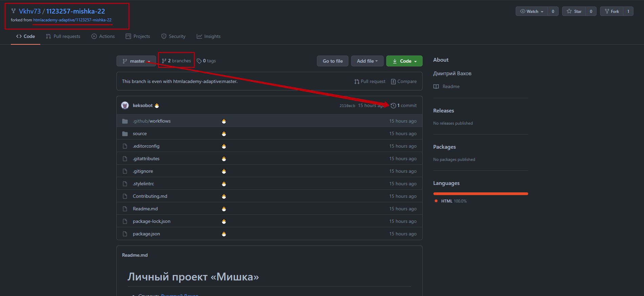
Task: Click the tags icon showing 0 tags
Action: click(199, 61)
